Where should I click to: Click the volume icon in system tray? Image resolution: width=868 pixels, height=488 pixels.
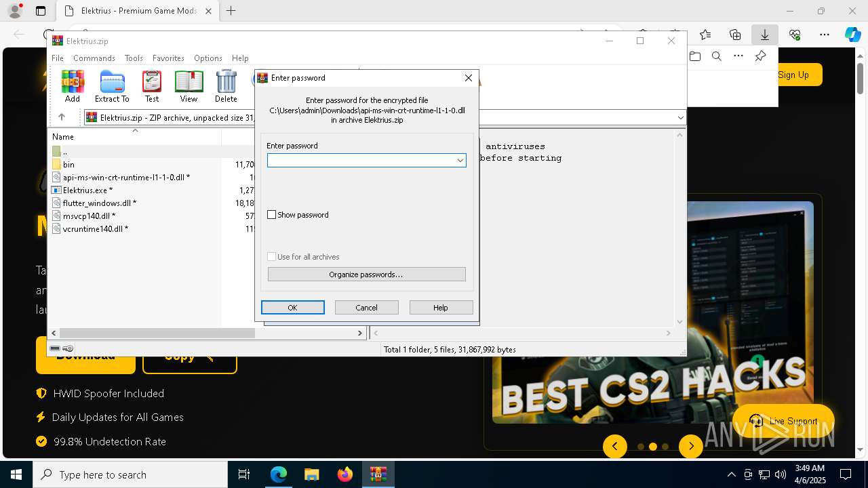[781, 474]
